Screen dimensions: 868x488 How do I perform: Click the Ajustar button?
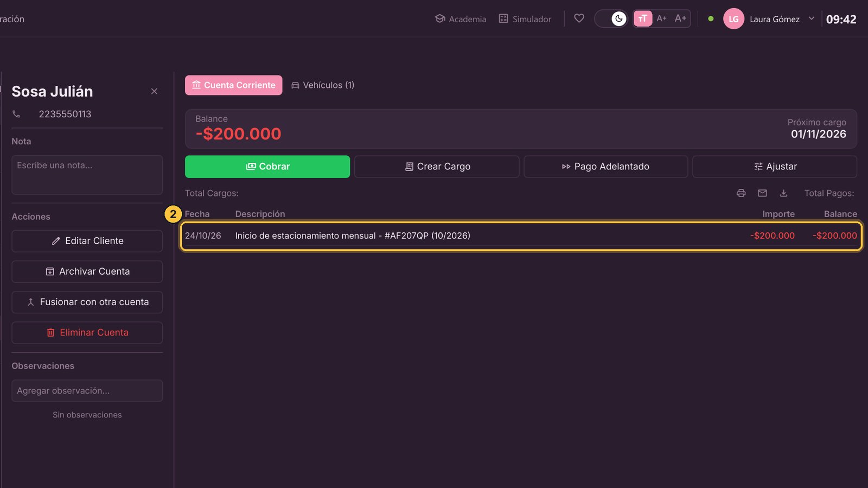click(775, 167)
